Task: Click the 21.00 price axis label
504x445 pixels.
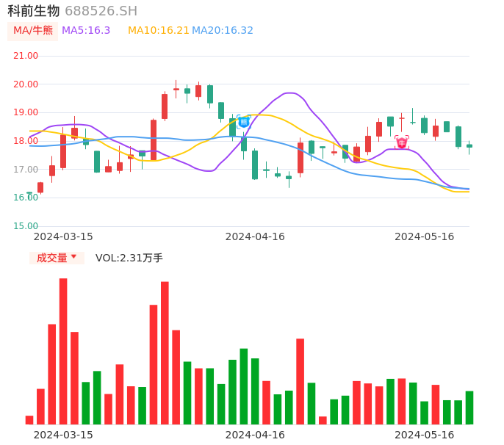Action: coord(26,56)
